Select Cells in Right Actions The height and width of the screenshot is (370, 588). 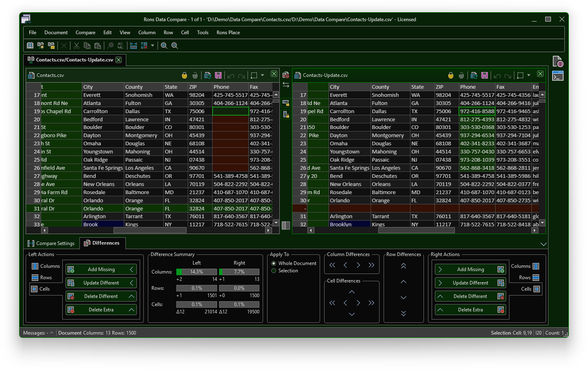pyautogui.click(x=531, y=289)
